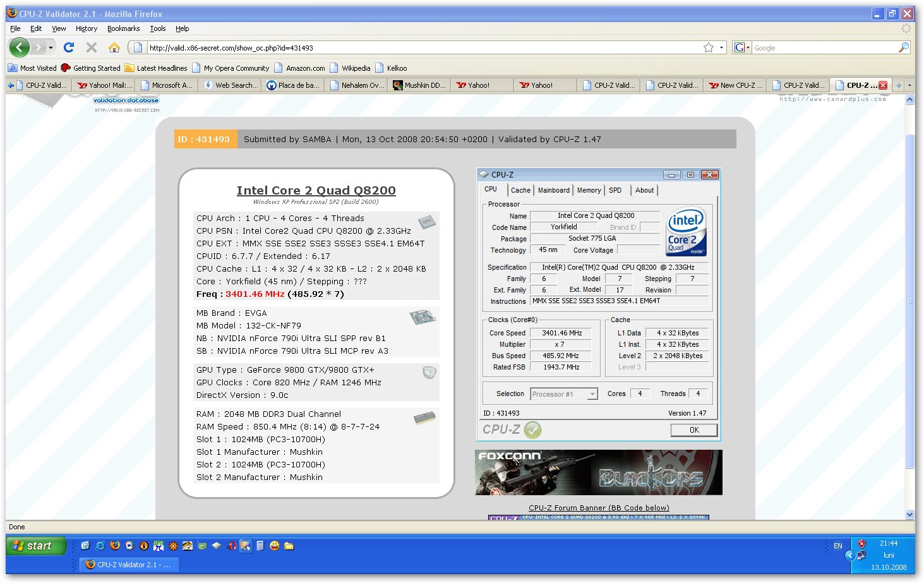The height and width of the screenshot is (583, 924).
Task: Open the Kelkoo bookmark
Action: point(391,68)
